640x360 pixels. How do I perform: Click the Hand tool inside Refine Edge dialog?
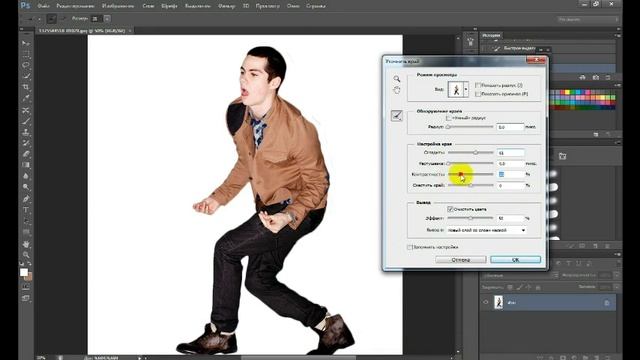(397, 90)
